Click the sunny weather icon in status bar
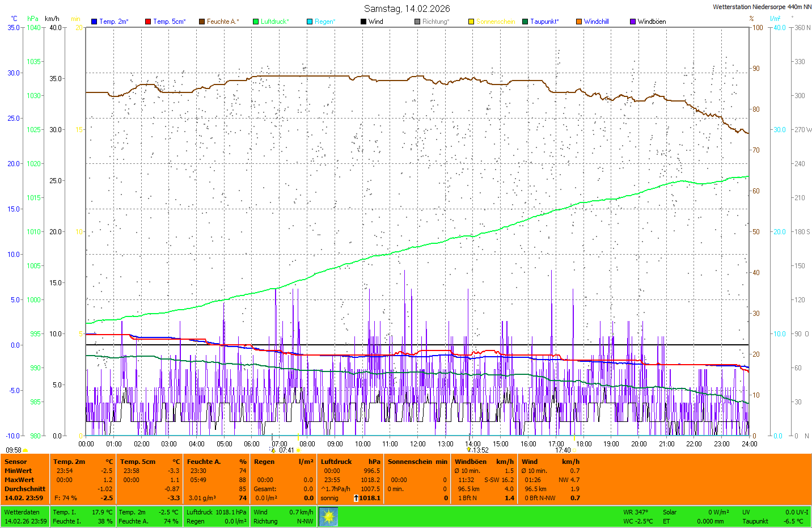 [x=328, y=517]
